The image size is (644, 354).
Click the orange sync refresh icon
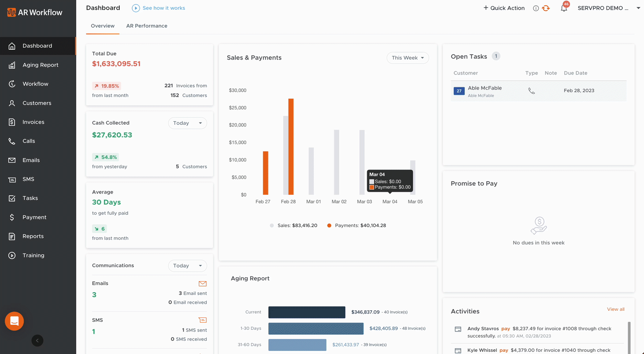click(x=546, y=8)
